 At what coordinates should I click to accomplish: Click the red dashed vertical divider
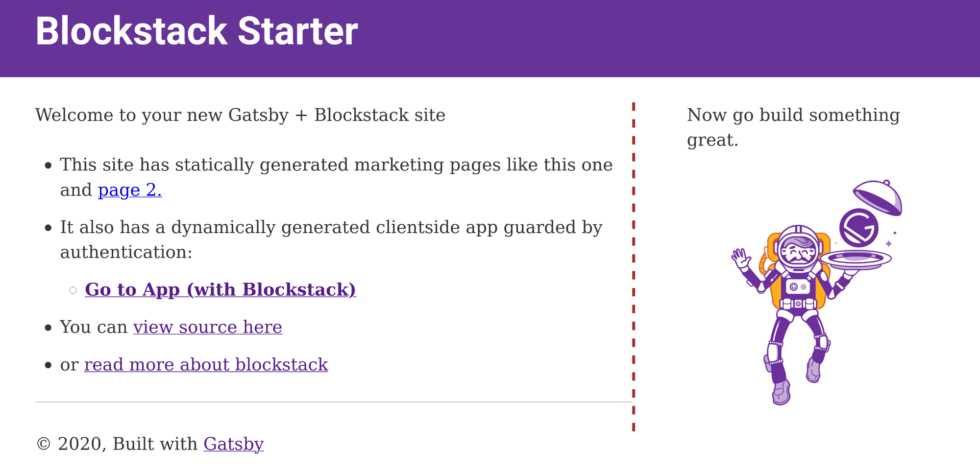[634, 267]
